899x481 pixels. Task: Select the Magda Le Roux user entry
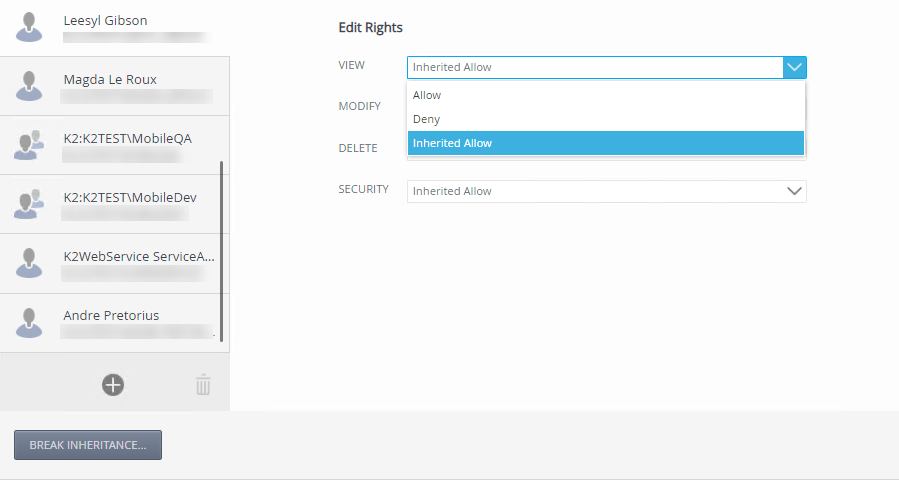(x=110, y=80)
